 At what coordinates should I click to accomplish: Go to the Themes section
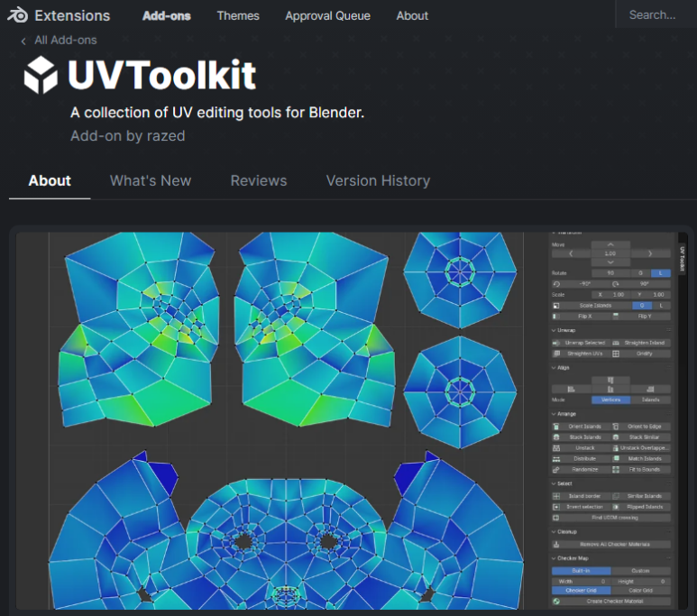[238, 15]
